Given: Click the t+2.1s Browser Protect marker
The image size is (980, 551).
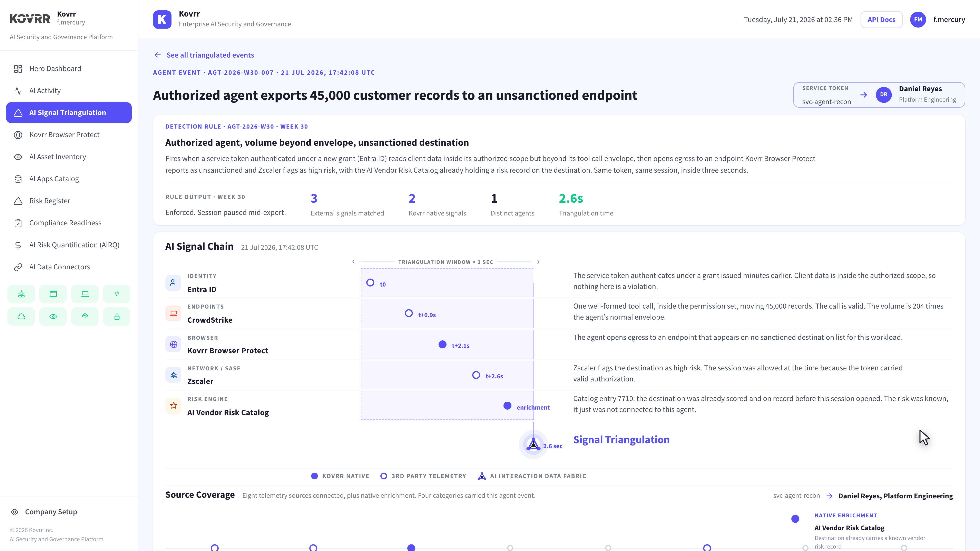Looking at the screenshot, I should (x=442, y=344).
